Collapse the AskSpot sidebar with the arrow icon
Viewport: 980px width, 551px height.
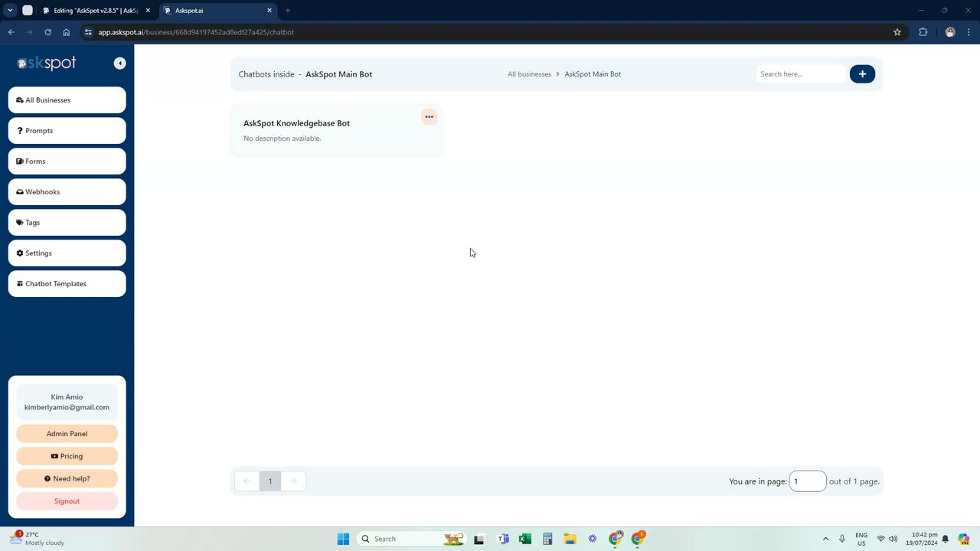(119, 64)
